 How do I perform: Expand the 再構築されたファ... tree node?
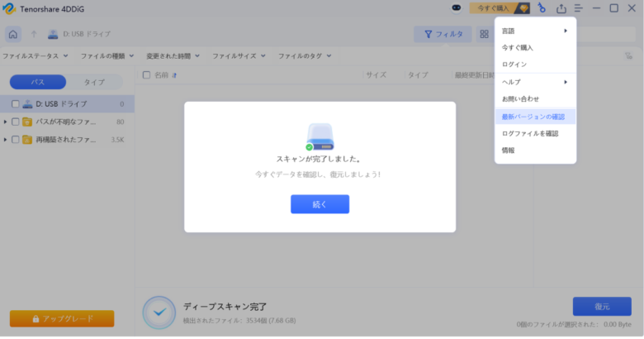(5, 140)
